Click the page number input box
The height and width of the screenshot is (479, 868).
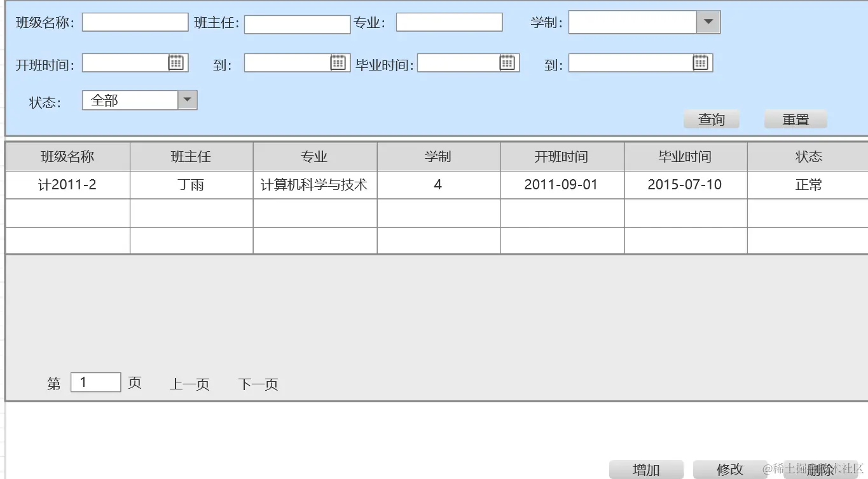95,381
